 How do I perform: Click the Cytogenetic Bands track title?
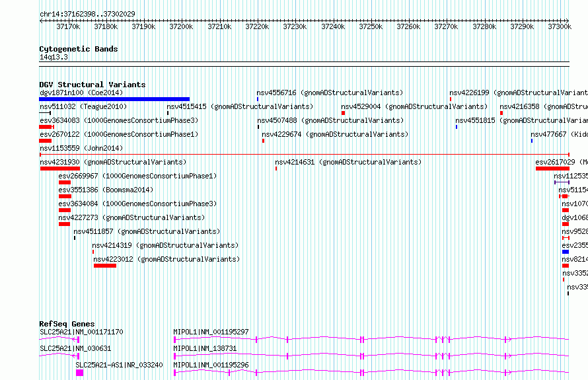coord(79,49)
